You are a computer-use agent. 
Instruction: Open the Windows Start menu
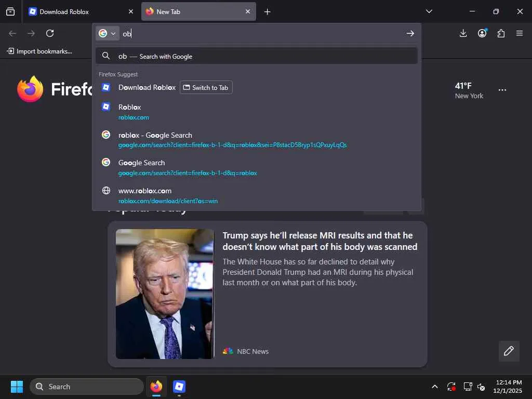(x=17, y=387)
